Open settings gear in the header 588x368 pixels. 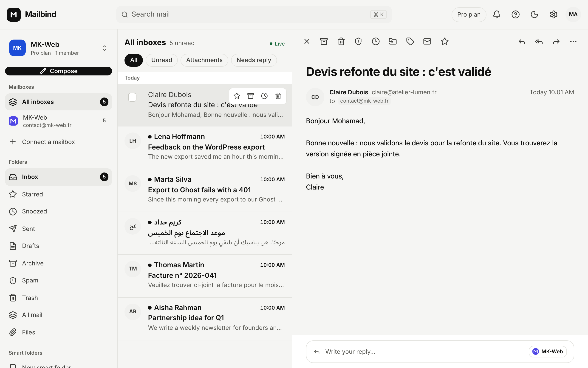coord(554,14)
